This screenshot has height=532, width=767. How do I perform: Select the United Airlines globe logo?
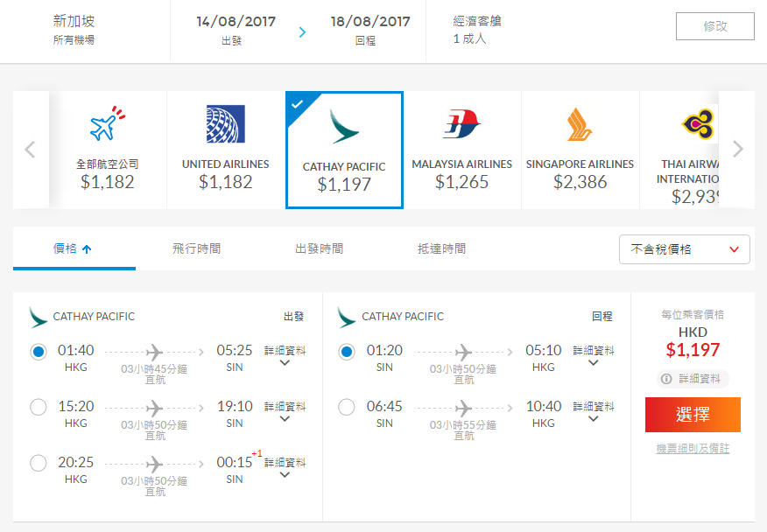point(226,123)
